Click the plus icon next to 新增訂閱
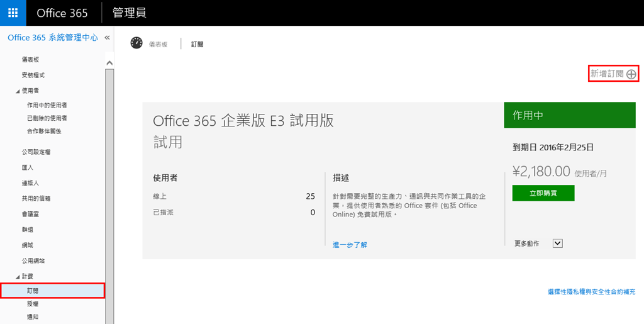644x324 pixels. click(631, 74)
